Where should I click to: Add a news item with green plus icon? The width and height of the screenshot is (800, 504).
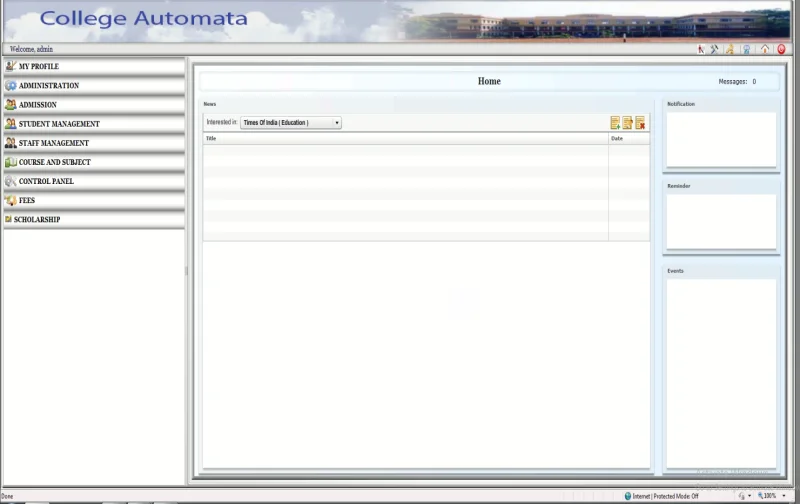coord(616,123)
